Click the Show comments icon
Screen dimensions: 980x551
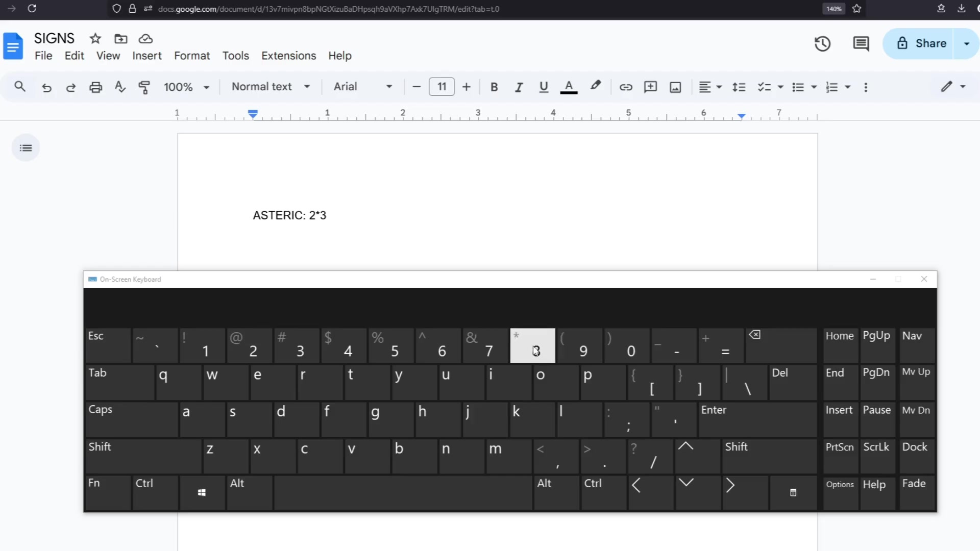pos(861,43)
